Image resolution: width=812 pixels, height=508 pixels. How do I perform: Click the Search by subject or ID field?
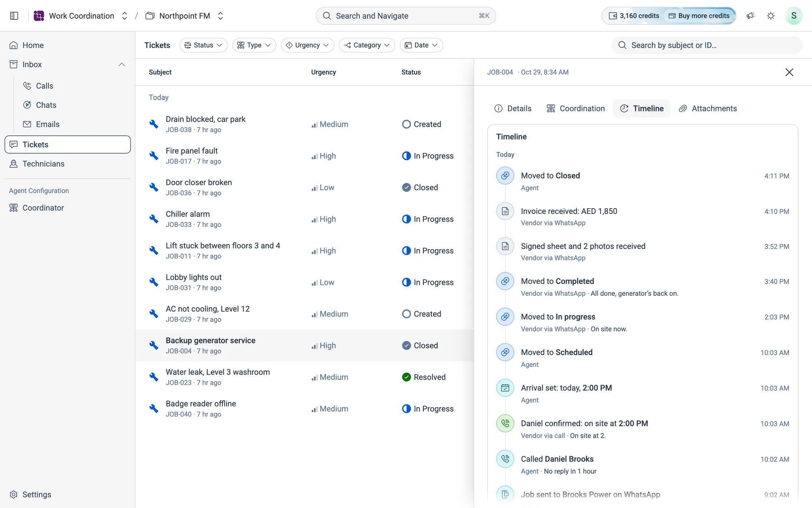(707, 45)
